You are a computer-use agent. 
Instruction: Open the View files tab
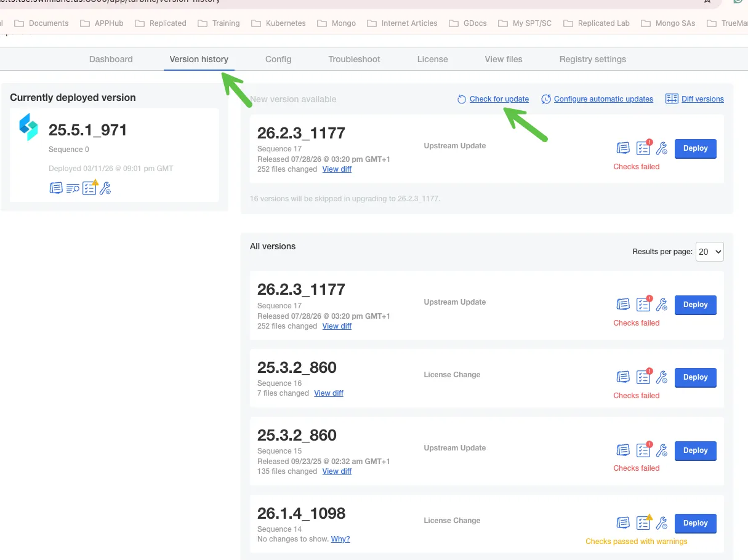[x=504, y=59]
